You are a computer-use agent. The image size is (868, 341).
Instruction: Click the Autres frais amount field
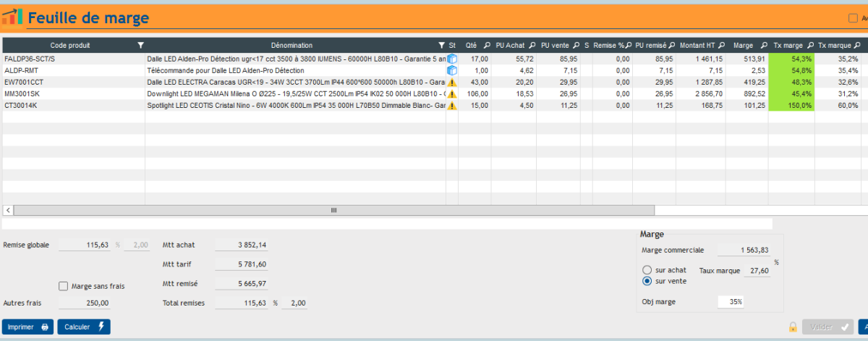tap(85, 303)
